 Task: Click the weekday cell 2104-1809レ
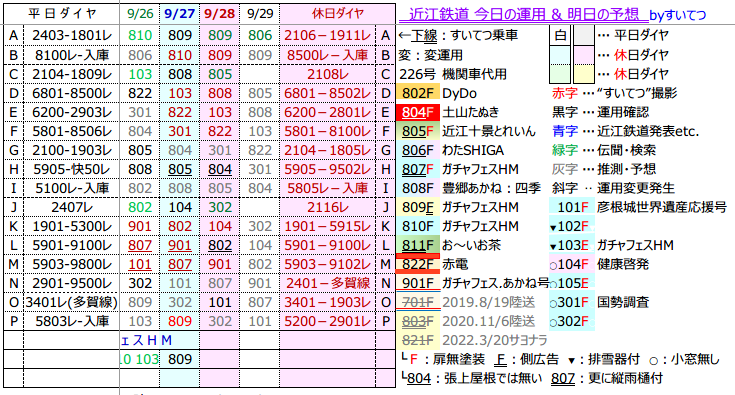(x=72, y=74)
